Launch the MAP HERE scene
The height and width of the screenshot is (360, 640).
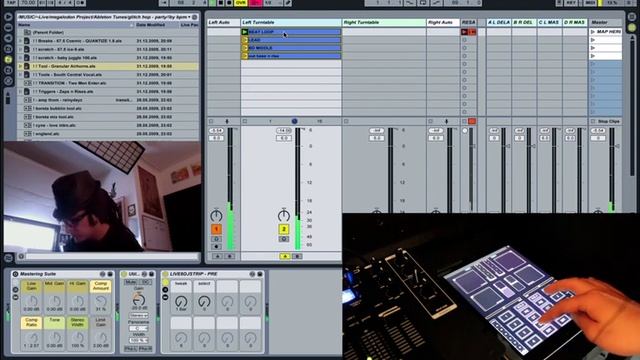[x=593, y=31]
